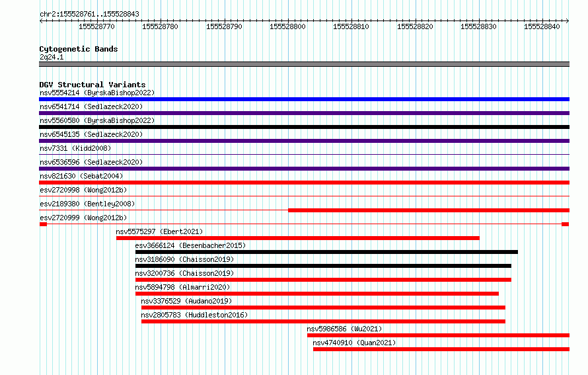Viewport: 588px width, 375px height.
Task: Open esv2720999 (Wong2012b) label
Action: pyautogui.click(x=83, y=218)
